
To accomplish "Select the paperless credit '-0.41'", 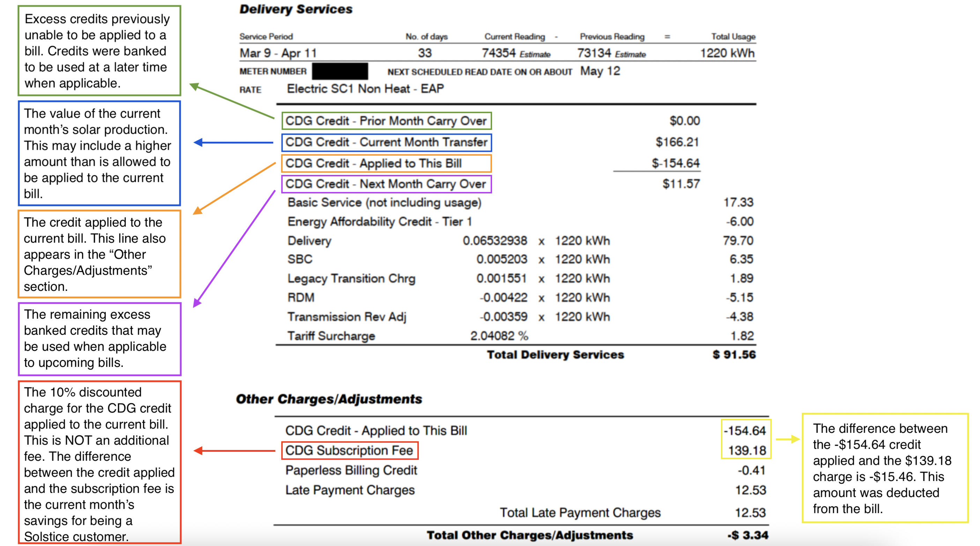I will click(751, 470).
